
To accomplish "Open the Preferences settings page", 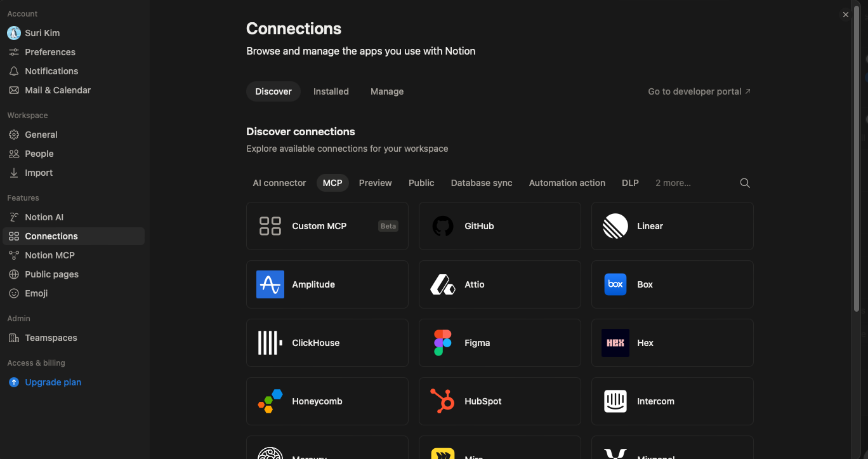I will pyautogui.click(x=74, y=52).
